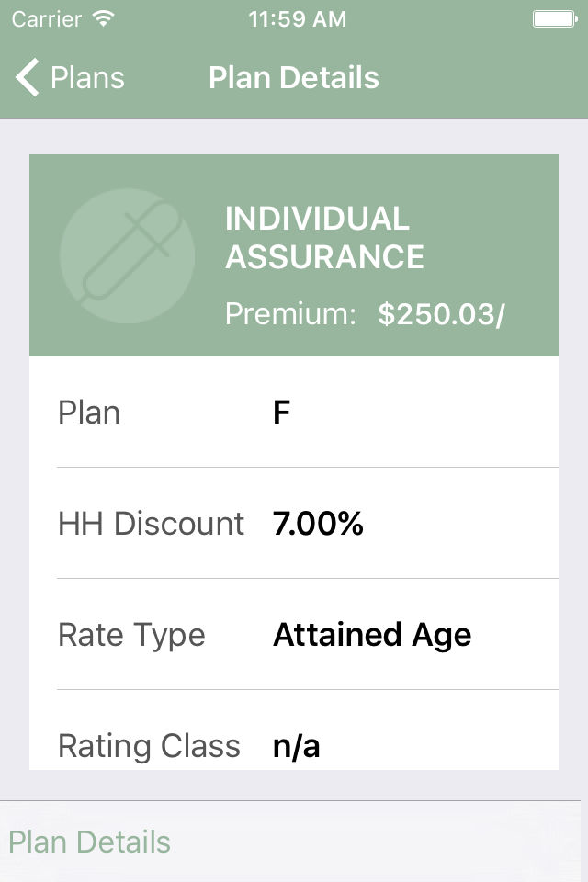Tap the $250.03 premium amount
Image resolution: width=588 pixels, height=882 pixels.
441,314
